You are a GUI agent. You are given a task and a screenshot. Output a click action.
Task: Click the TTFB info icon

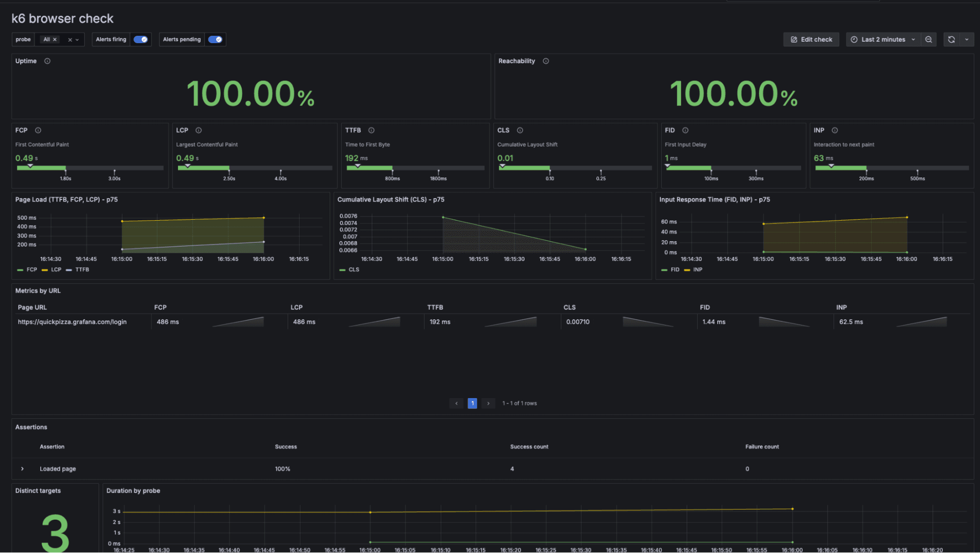[372, 130]
